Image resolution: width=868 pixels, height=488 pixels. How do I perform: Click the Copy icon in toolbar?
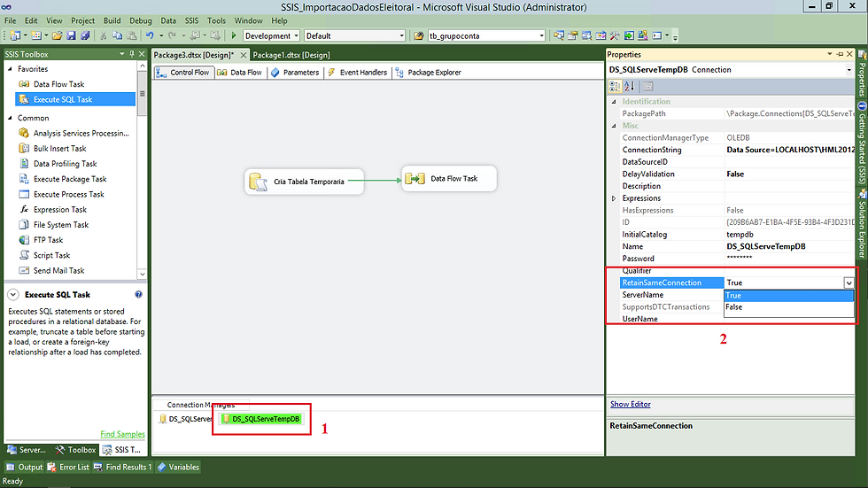pyautogui.click(x=117, y=35)
